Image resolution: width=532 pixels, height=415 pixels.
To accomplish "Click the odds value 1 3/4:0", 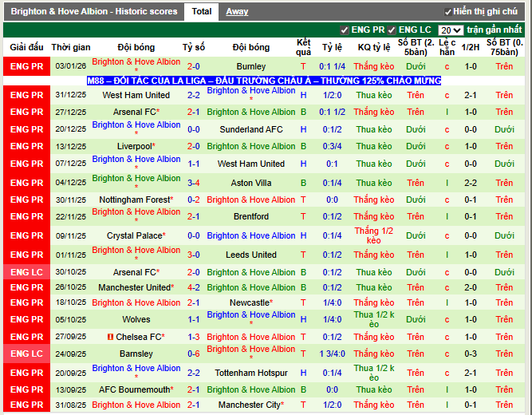I will point(332,354).
